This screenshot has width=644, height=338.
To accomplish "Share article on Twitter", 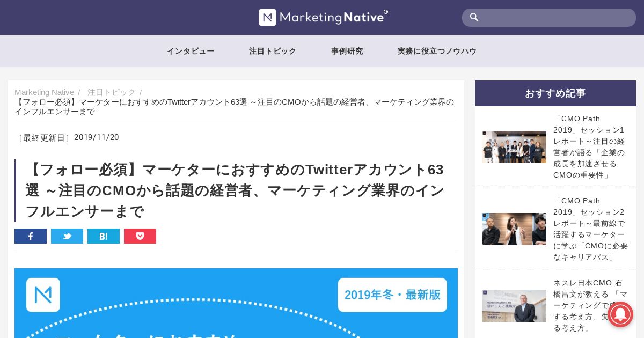I will (x=67, y=236).
